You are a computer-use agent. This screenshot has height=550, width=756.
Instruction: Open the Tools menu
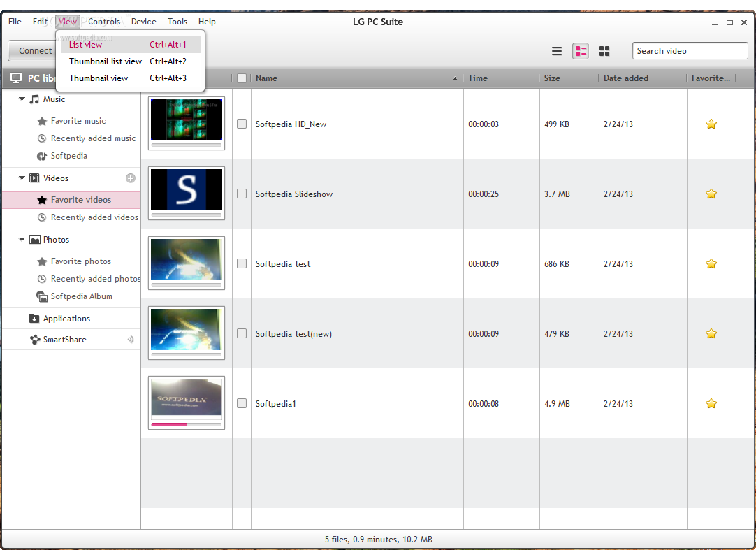(x=177, y=22)
